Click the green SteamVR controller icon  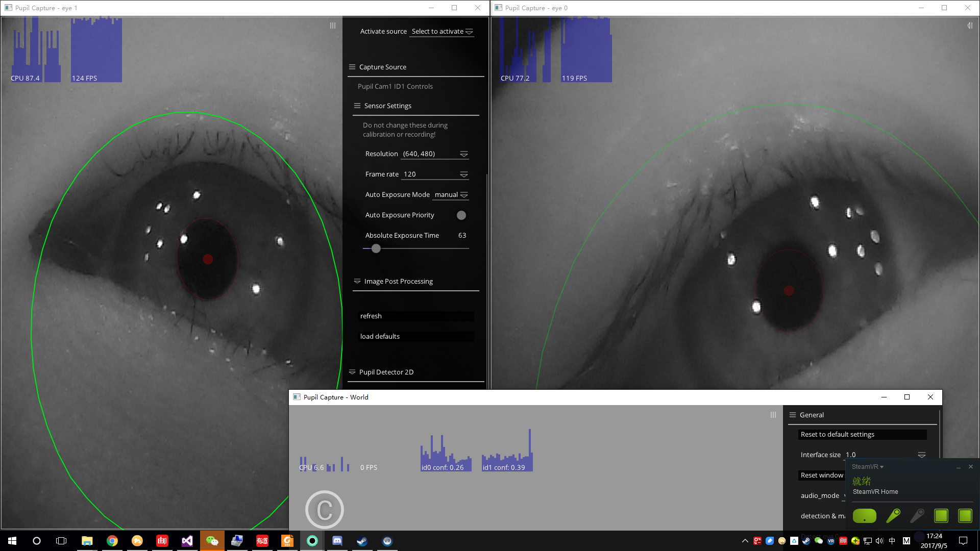tap(893, 516)
